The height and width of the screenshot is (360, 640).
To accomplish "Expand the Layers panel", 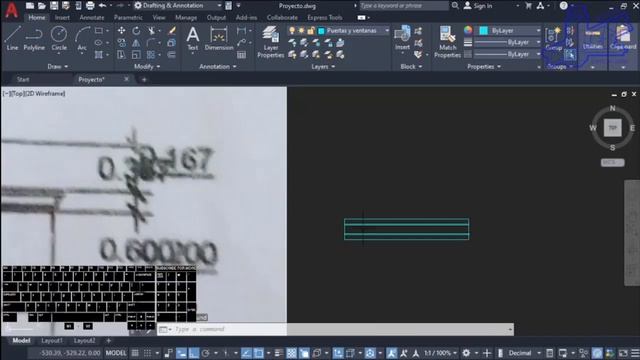I will pos(323,67).
